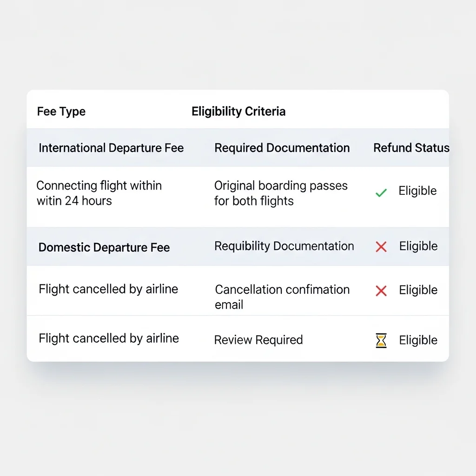Image resolution: width=476 pixels, height=476 pixels.
Task: Click Eligible label next to green checkmark
Action: [x=417, y=191]
